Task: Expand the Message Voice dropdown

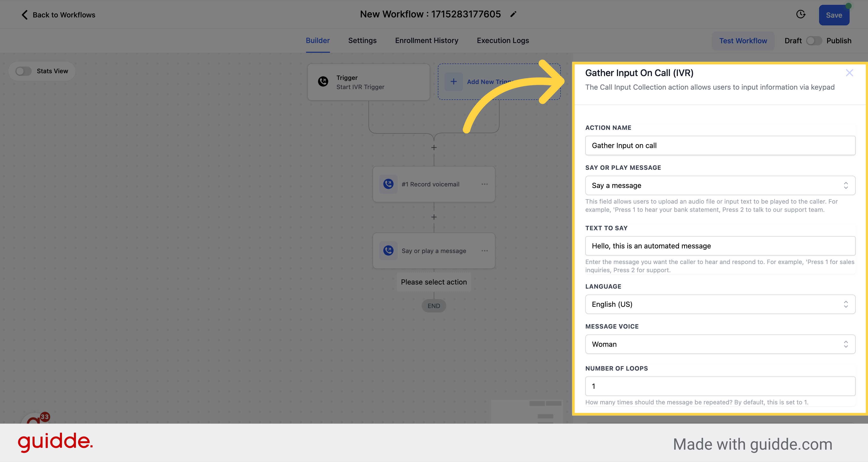Action: click(x=720, y=344)
